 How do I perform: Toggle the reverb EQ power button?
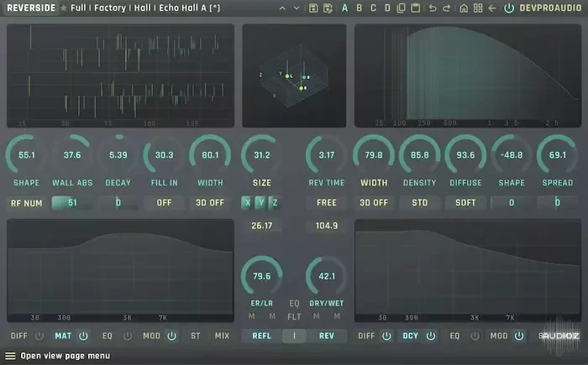(x=475, y=336)
